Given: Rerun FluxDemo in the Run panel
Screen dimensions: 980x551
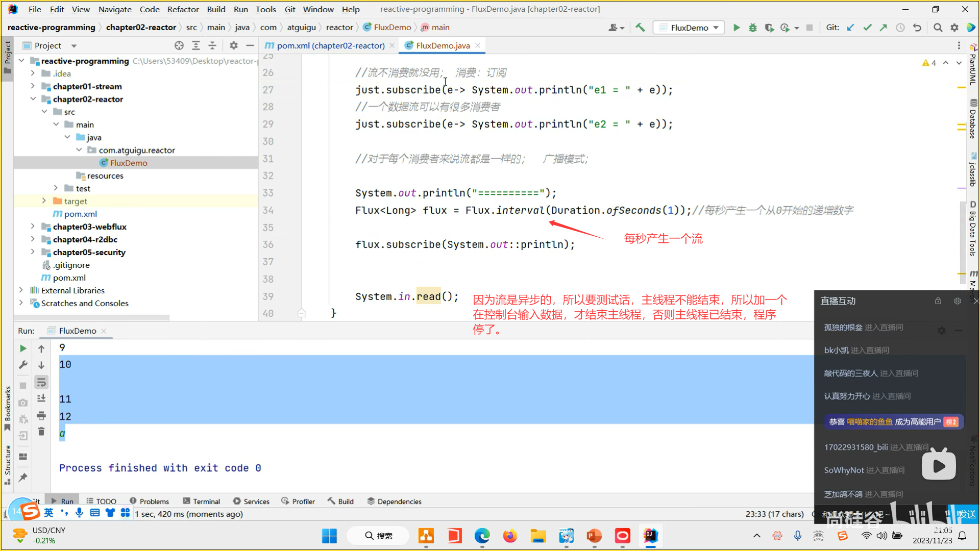Looking at the screenshot, I should [x=23, y=348].
